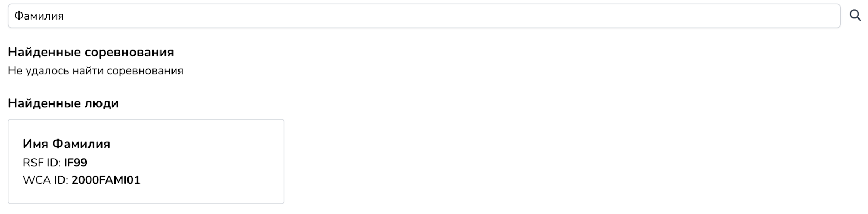Click the RSF ID value IF99

(x=75, y=163)
